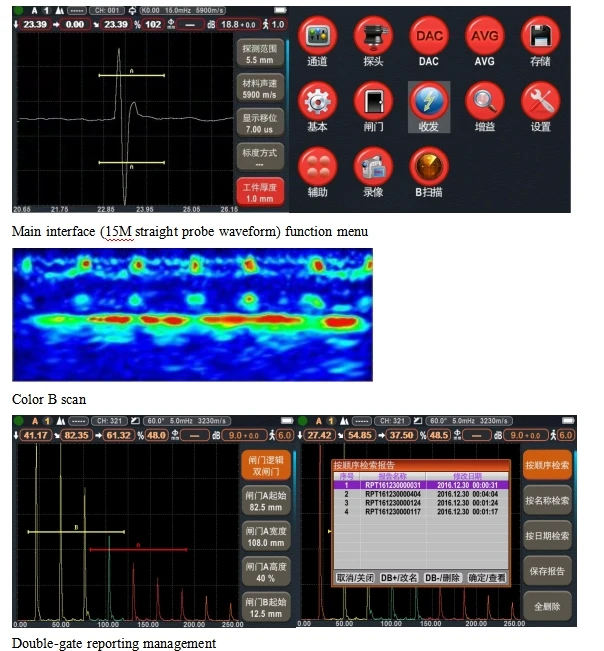
Task: Click the 102 percent amplitude readout
Action: [x=153, y=24]
